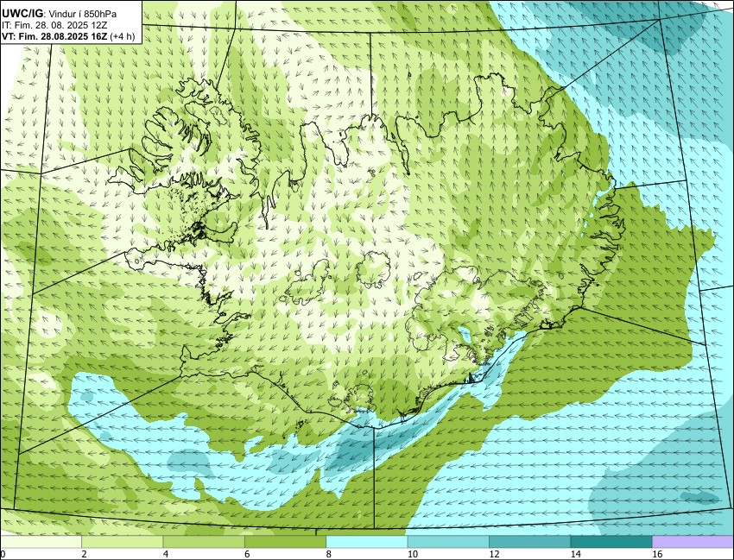Click the 12-14 legend color swatch
This screenshot has width=734, height=560.
tap(529, 542)
